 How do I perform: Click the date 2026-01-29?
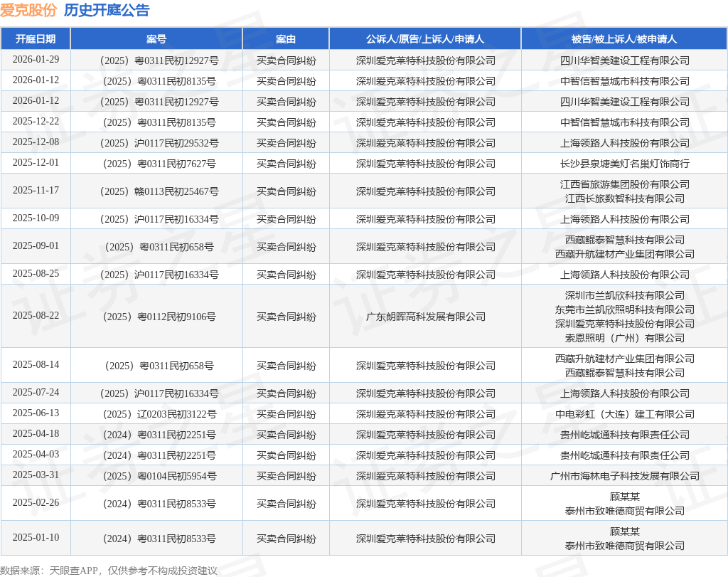point(36,60)
